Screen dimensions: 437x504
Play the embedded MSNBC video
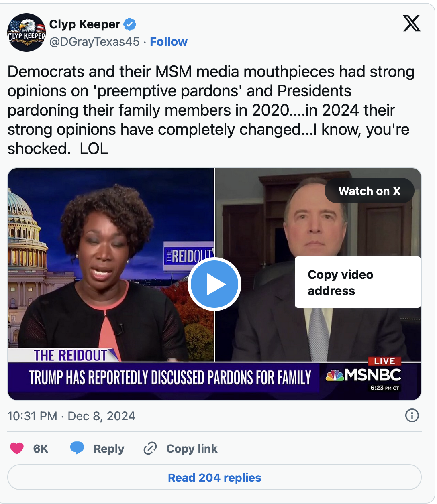click(x=214, y=284)
